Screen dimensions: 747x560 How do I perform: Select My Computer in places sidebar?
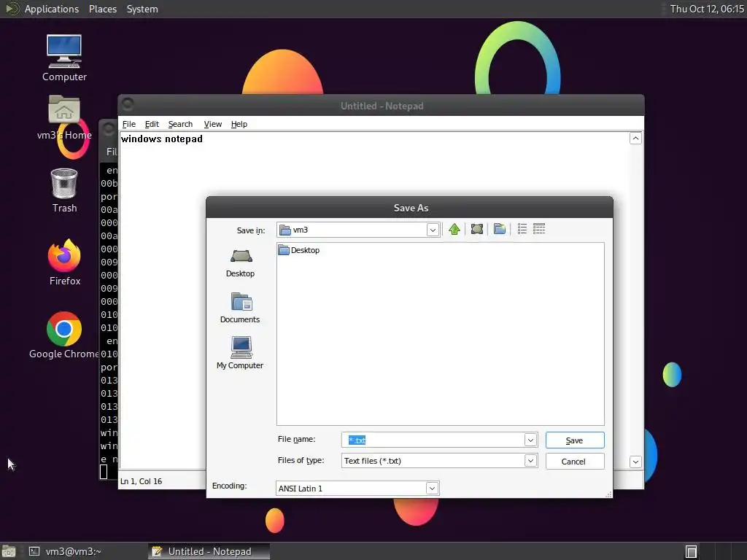tap(240, 353)
